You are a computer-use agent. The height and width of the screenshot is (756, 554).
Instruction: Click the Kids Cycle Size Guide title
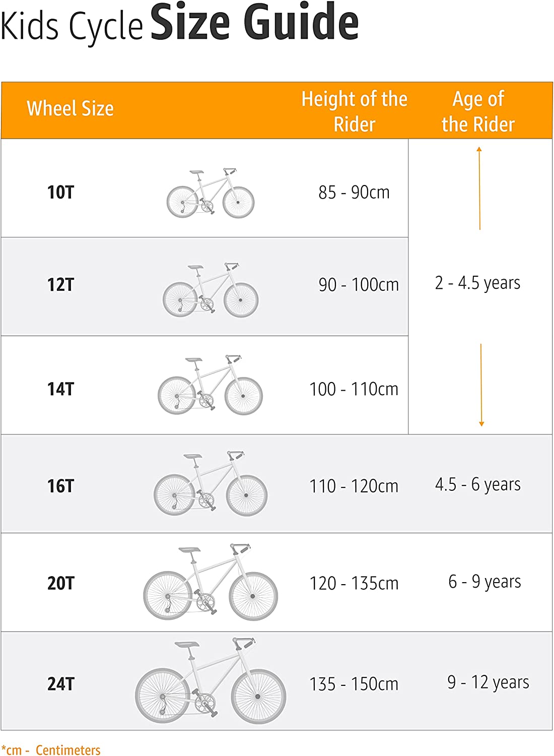tap(179, 23)
